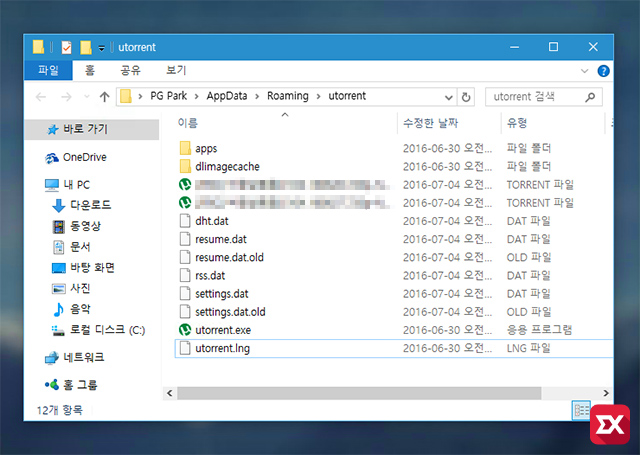
Task: Select the second blurred torrent file icon
Action: click(185, 202)
